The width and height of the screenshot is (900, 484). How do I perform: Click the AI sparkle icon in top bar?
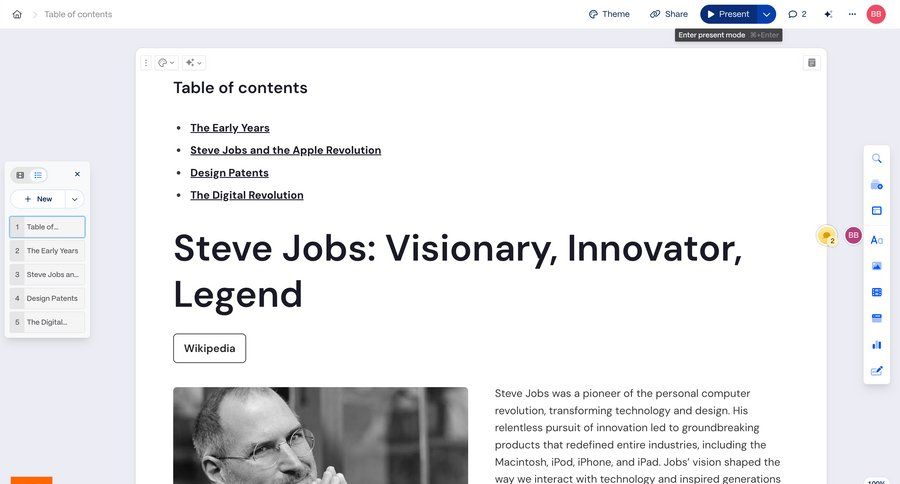click(828, 14)
